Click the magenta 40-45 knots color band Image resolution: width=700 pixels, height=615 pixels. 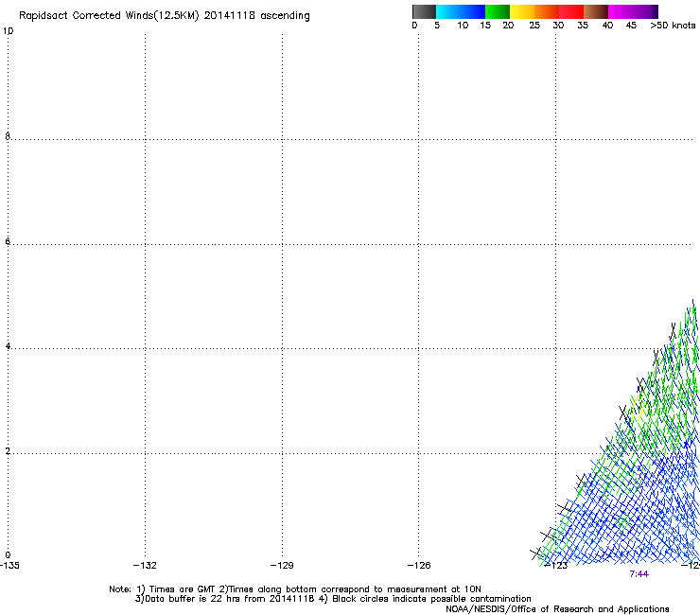(621, 11)
